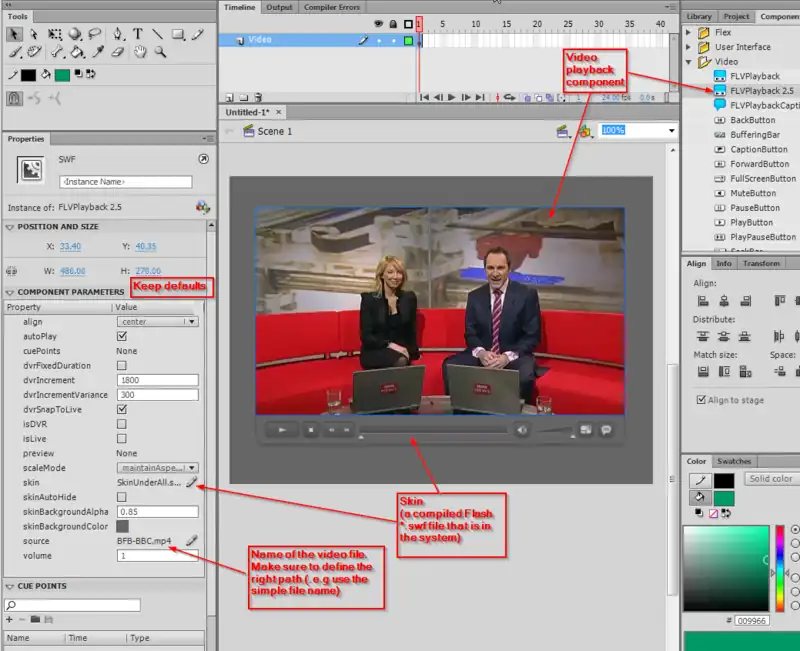800x651 pixels.
Task: Uncheck the autoPlay checkbox
Action: point(122,337)
